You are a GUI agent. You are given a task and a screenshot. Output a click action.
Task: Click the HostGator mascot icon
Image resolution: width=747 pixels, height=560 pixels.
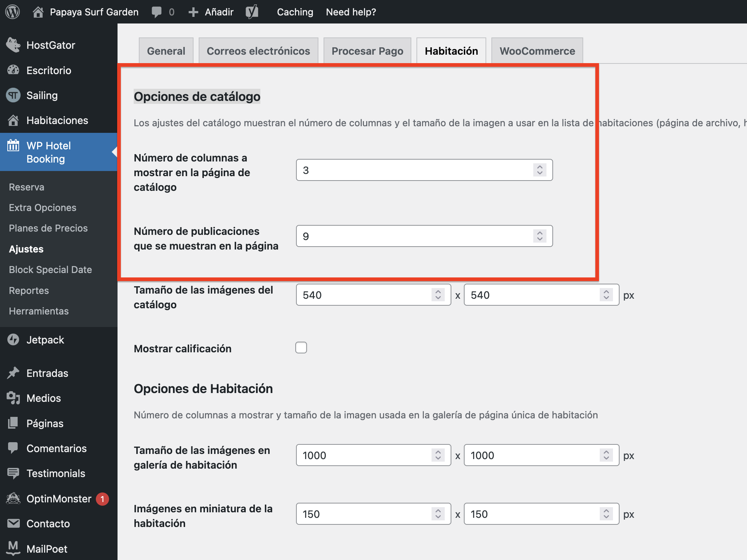(13, 45)
